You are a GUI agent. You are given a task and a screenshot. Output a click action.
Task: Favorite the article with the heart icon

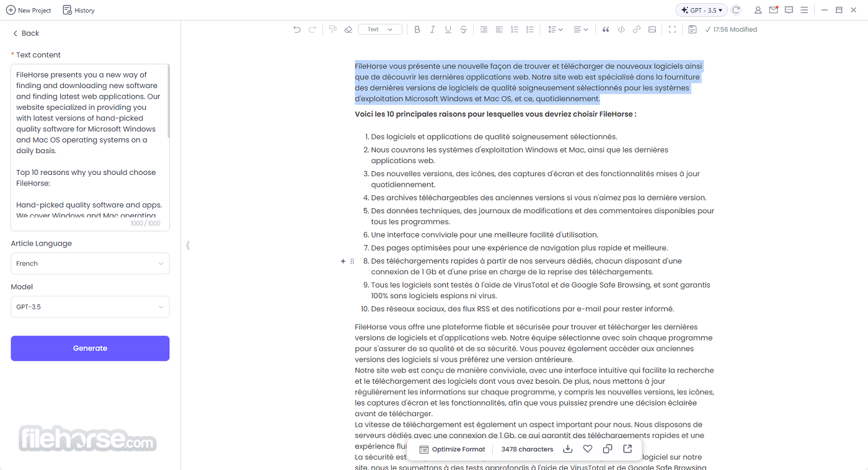click(588, 449)
